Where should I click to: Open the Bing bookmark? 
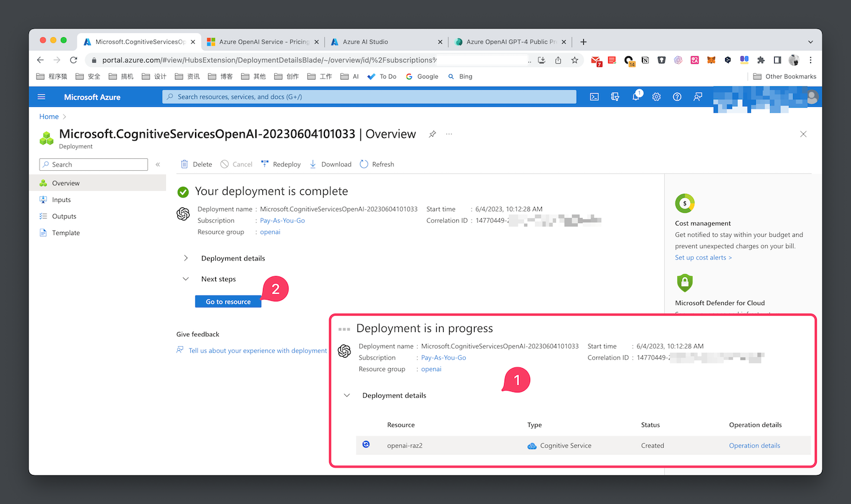[x=460, y=76]
